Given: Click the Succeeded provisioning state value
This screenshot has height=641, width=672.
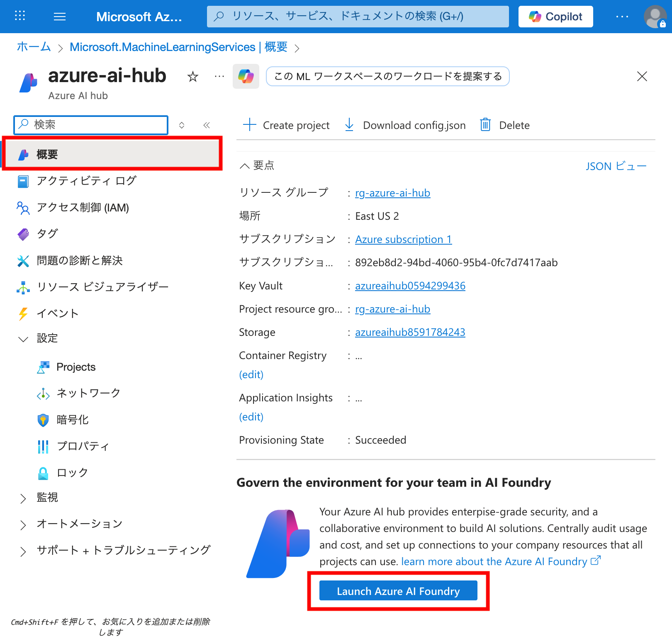Looking at the screenshot, I should (380, 440).
